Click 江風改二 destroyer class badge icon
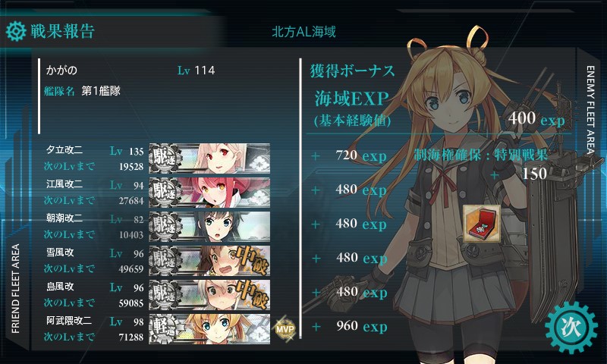This screenshot has width=607, height=364. (x=165, y=193)
